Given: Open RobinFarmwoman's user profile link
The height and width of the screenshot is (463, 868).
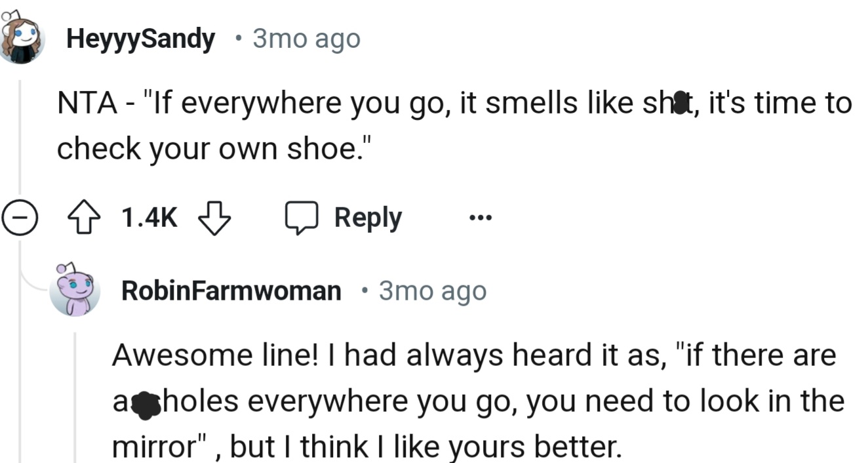Looking at the screenshot, I should tap(231, 291).
